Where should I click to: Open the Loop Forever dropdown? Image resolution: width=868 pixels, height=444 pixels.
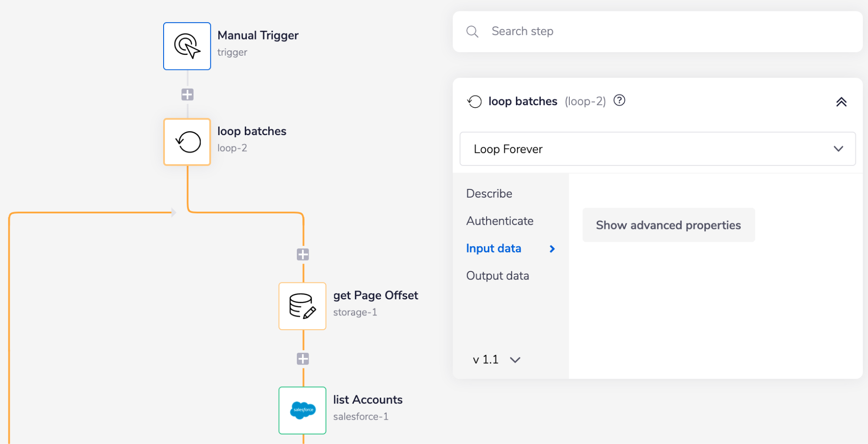657,149
